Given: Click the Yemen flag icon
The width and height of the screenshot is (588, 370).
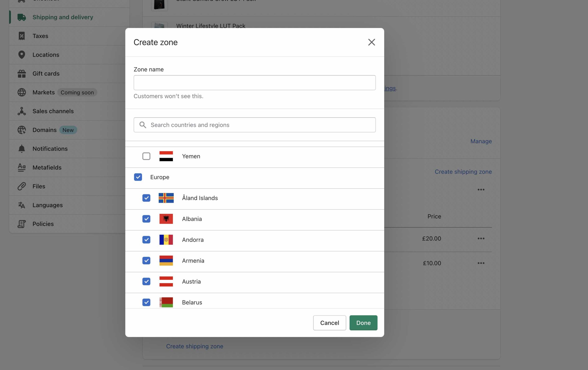Looking at the screenshot, I should point(166,156).
